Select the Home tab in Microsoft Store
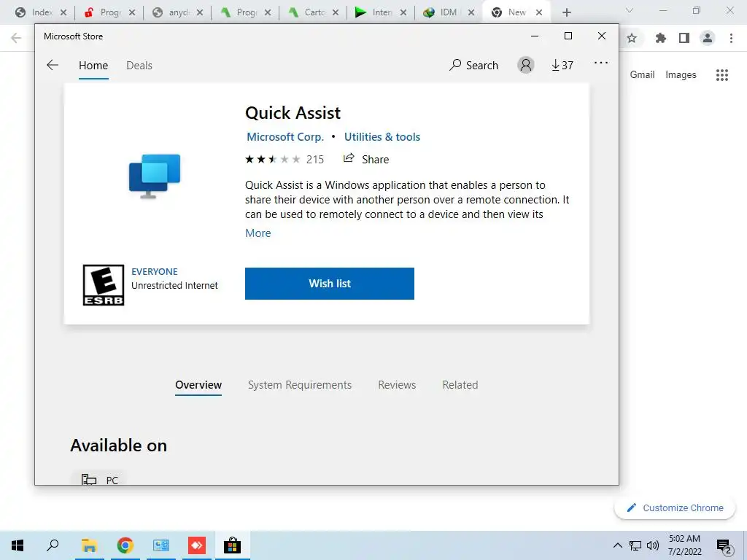 point(93,65)
